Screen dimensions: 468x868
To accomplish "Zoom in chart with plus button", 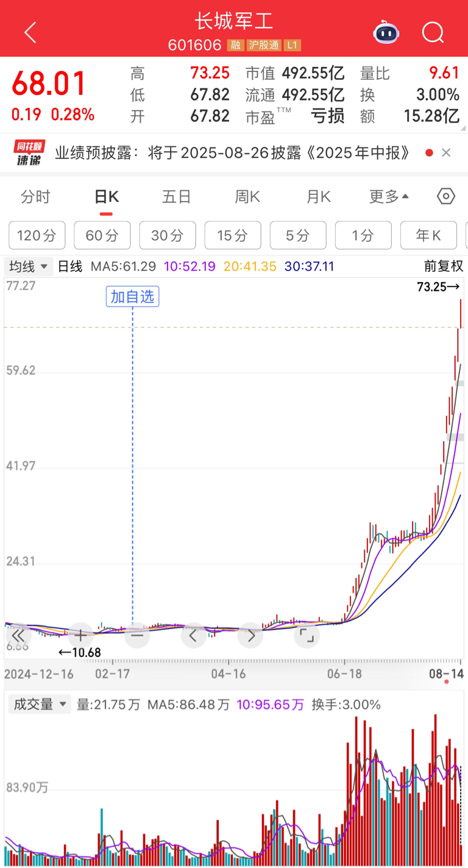I will click(x=80, y=636).
